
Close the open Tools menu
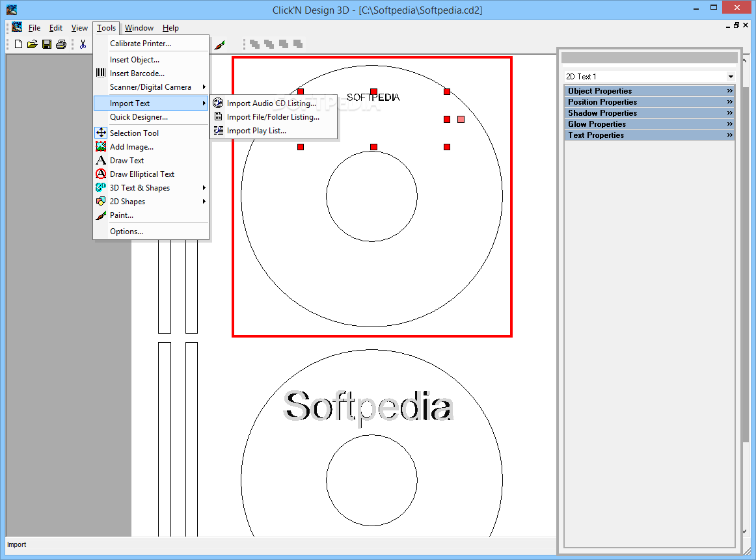pyautogui.click(x=106, y=28)
